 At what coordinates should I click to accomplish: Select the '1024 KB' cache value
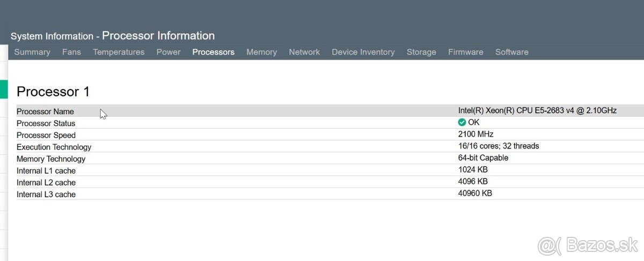(x=473, y=169)
